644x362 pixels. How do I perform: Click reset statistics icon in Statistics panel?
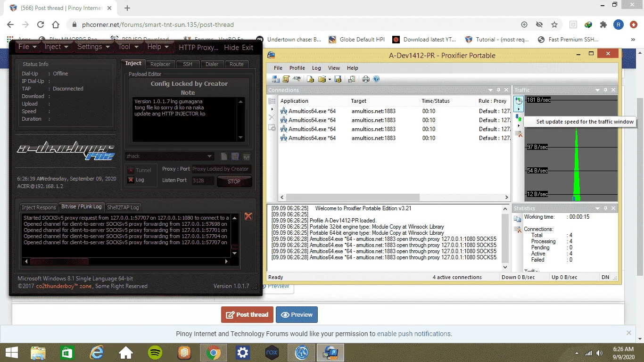517,230
